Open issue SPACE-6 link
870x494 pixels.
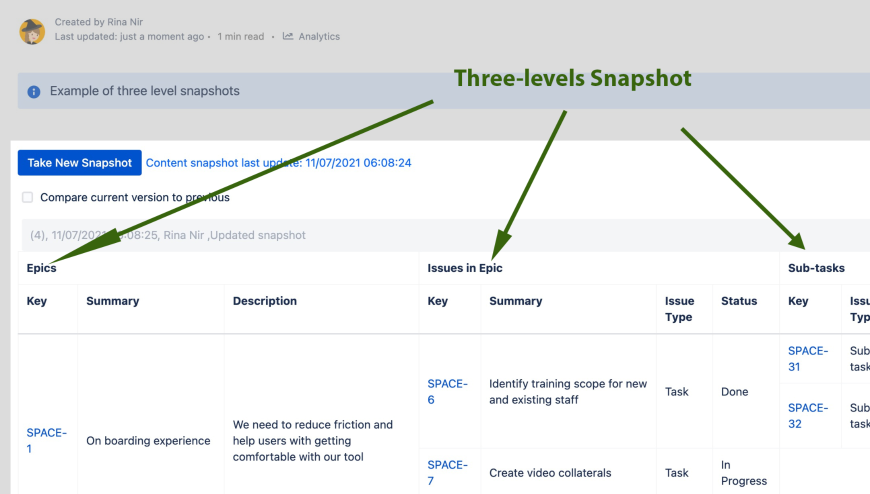coord(447,391)
